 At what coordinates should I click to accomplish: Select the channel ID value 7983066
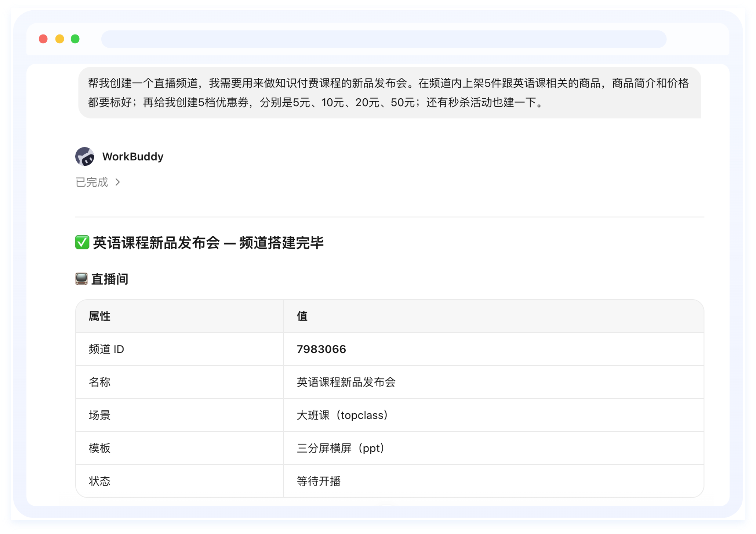point(321,349)
